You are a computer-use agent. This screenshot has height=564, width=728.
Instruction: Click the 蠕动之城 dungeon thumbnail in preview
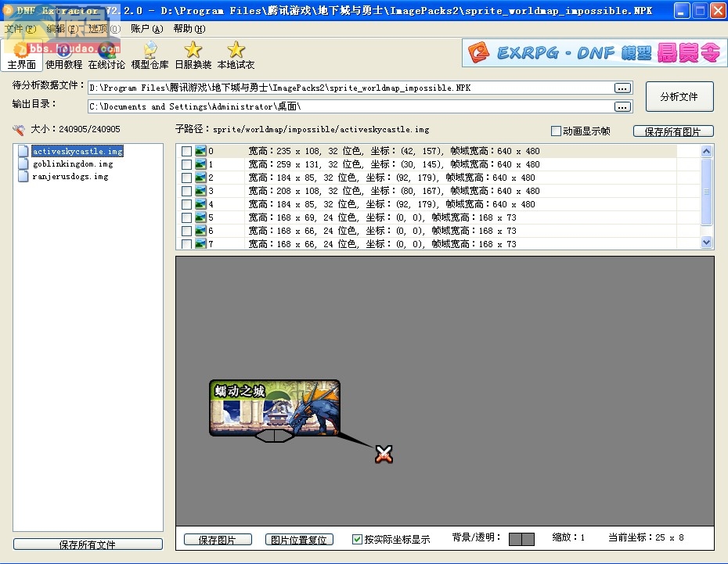(275, 408)
